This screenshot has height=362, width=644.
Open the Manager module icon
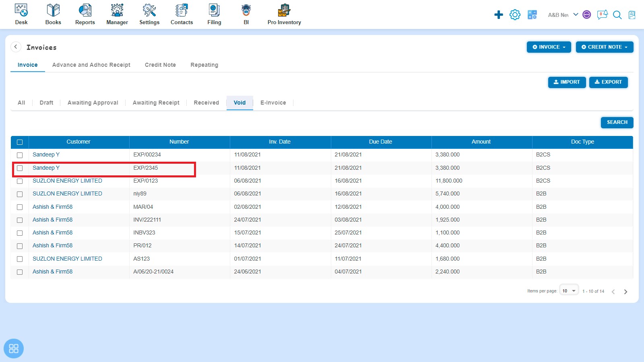[x=117, y=10]
